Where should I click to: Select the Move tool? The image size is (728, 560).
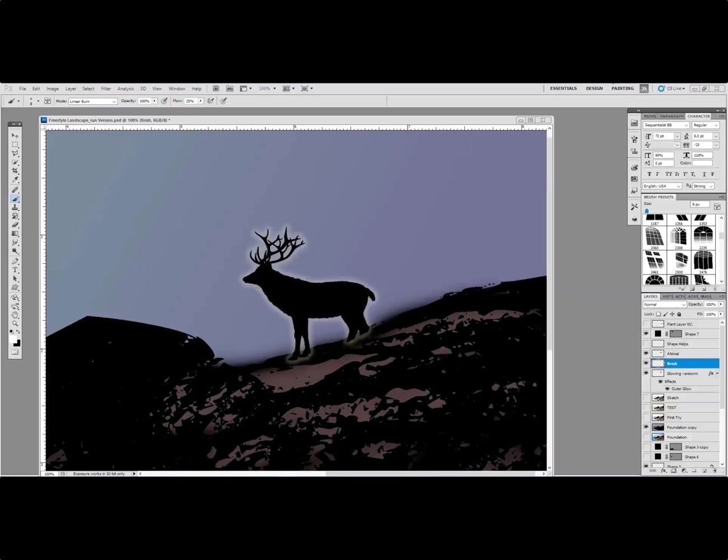[15, 136]
